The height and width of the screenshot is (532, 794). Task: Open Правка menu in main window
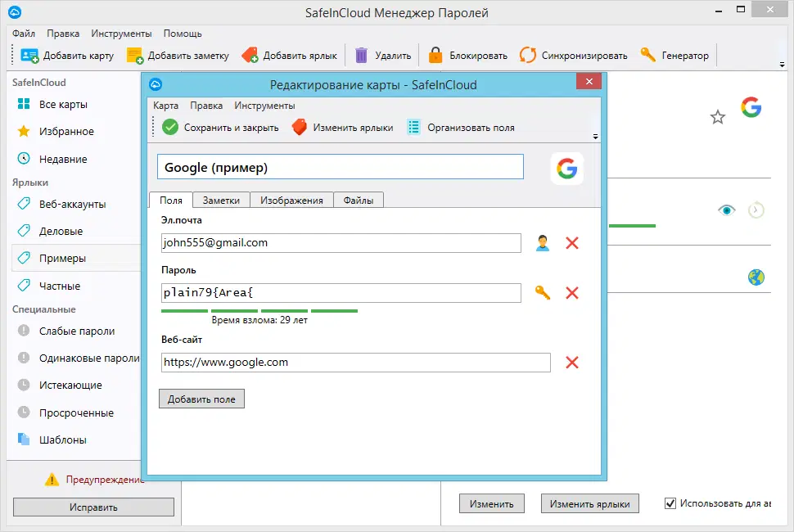click(x=63, y=34)
